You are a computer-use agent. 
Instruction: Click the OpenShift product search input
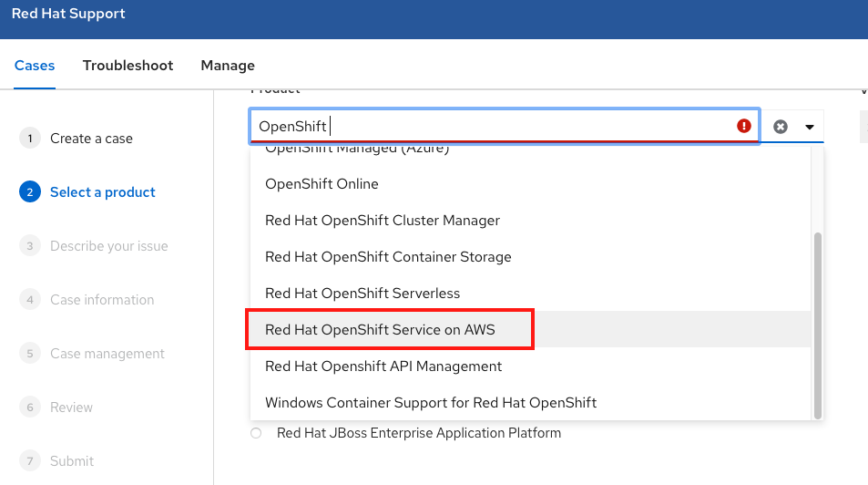[492, 127]
